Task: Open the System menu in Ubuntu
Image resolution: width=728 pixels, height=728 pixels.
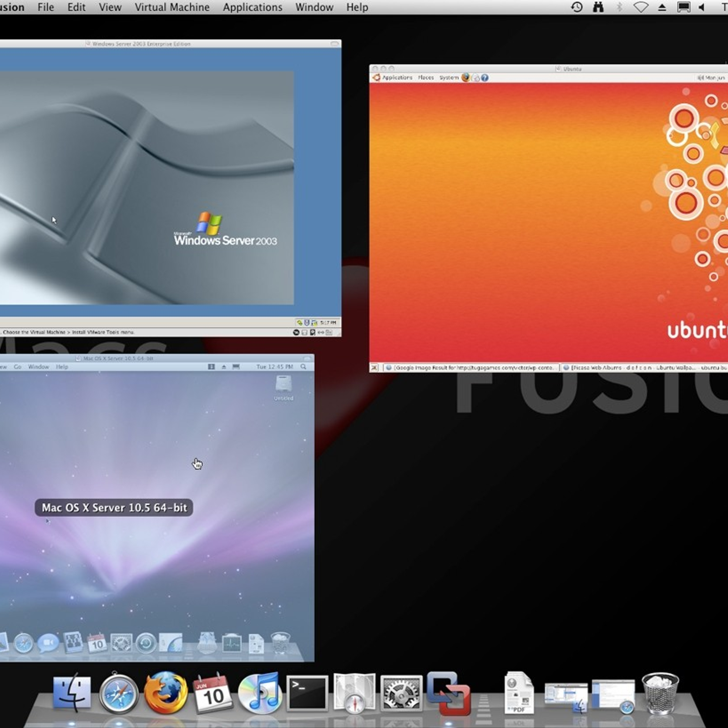Action: click(449, 78)
